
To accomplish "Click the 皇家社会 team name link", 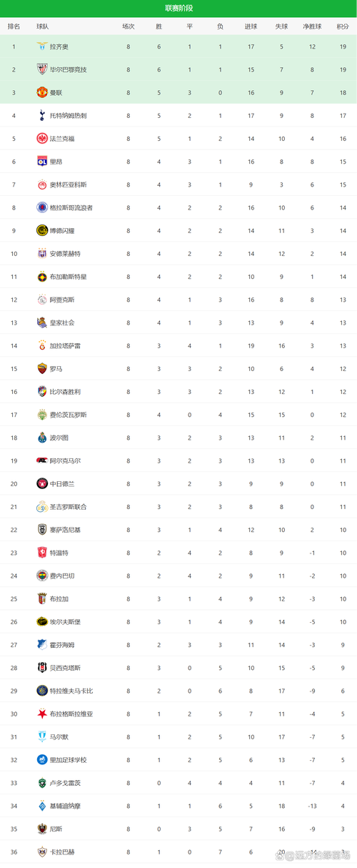I will (61, 322).
